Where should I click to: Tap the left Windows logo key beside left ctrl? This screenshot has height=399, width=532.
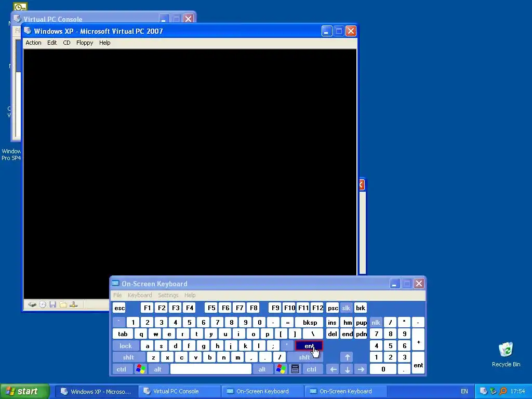tap(140, 369)
